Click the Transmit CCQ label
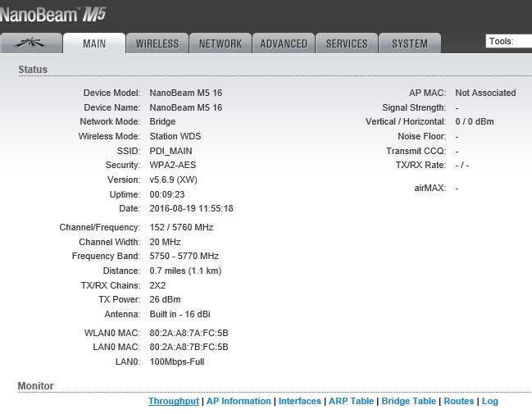 pos(416,151)
